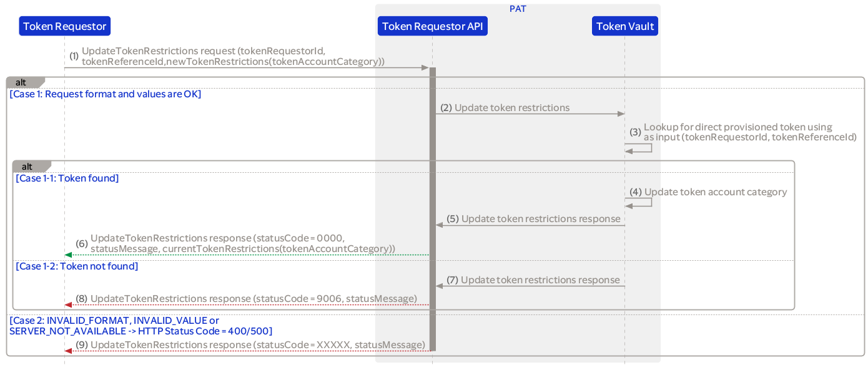Click the PAT group container label

[517, 8]
